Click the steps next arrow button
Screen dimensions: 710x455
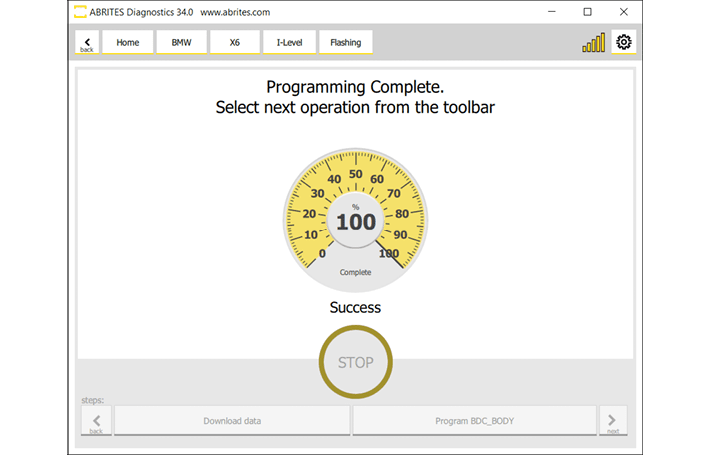point(612,421)
